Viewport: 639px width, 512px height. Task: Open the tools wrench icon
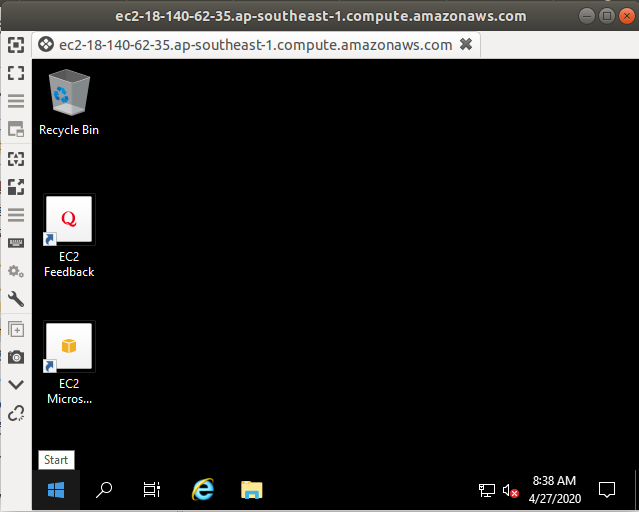click(x=16, y=300)
